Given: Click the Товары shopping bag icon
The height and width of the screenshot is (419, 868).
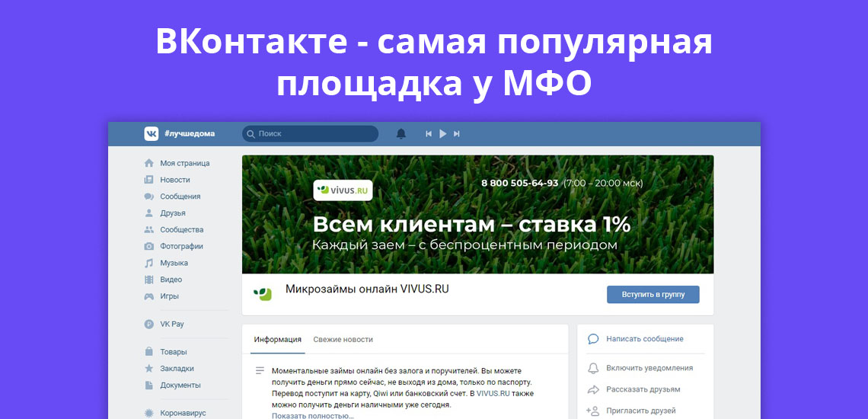Looking at the screenshot, I should tap(149, 351).
